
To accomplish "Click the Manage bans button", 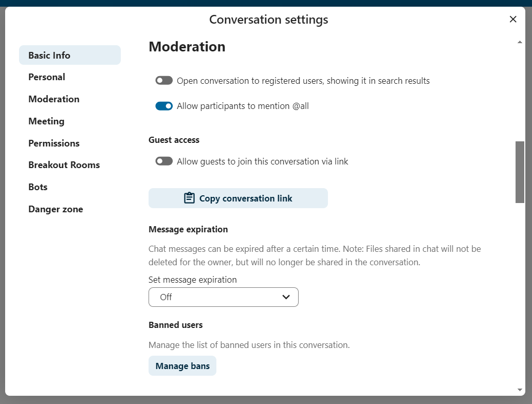I will (x=182, y=366).
